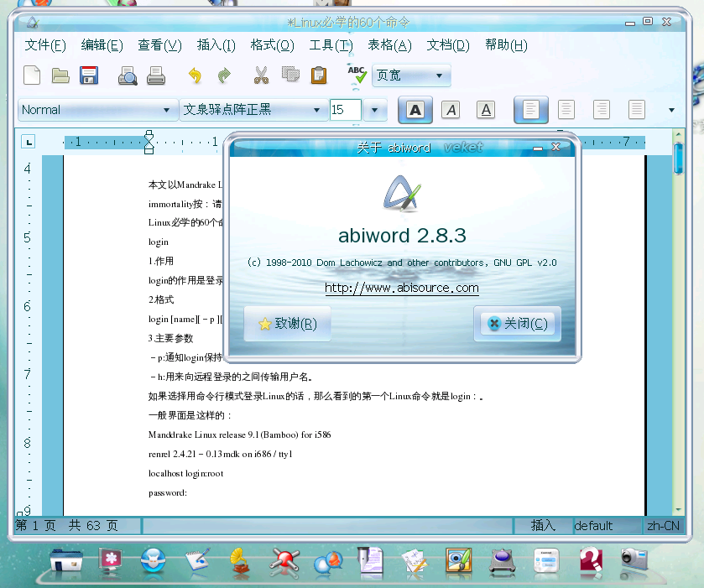704x588 pixels.
Task: Open the red question mark help dock icon
Action: tap(592, 559)
